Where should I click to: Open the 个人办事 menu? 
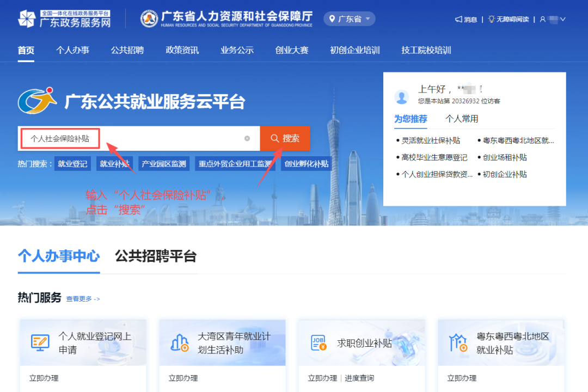pyautogui.click(x=73, y=50)
